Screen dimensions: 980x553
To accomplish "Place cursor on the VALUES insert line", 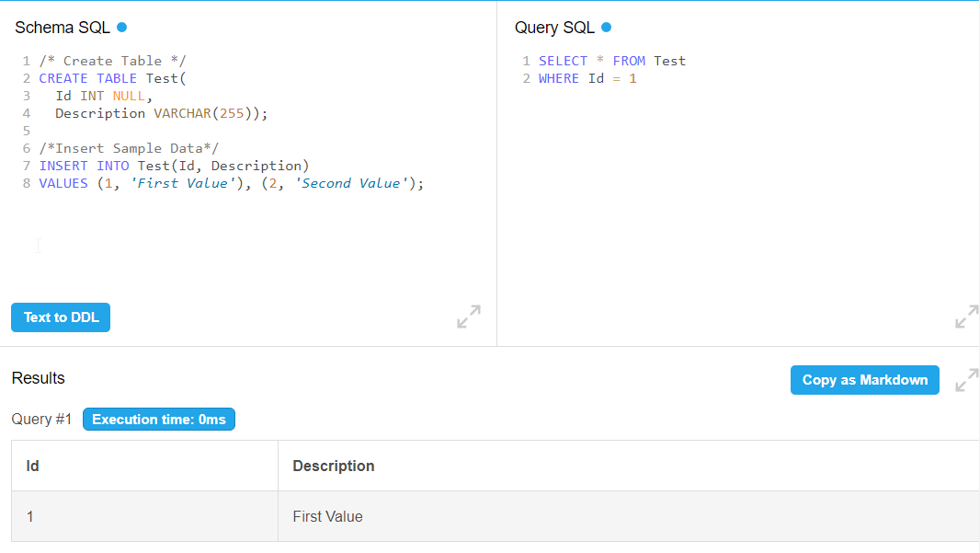I will click(x=232, y=183).
